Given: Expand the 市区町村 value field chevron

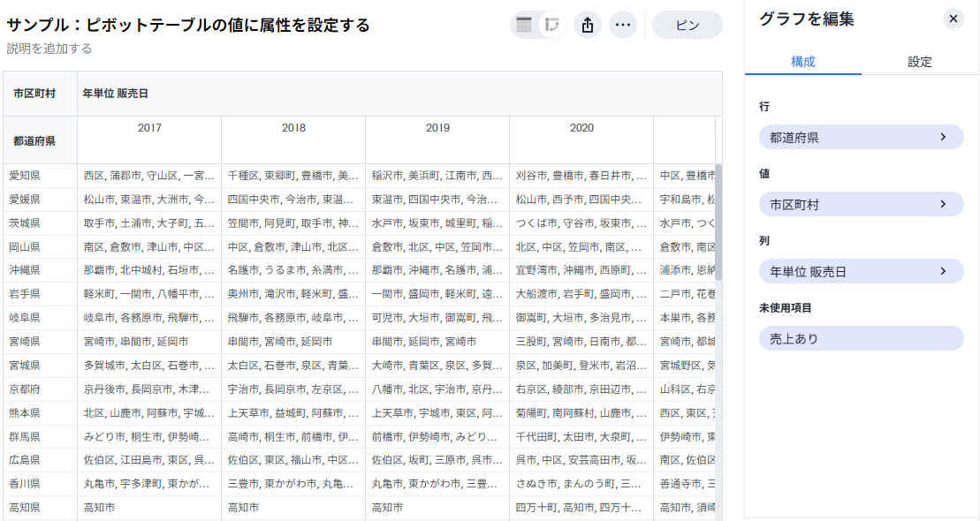Looking at the screenshot, I should (943, 204).
